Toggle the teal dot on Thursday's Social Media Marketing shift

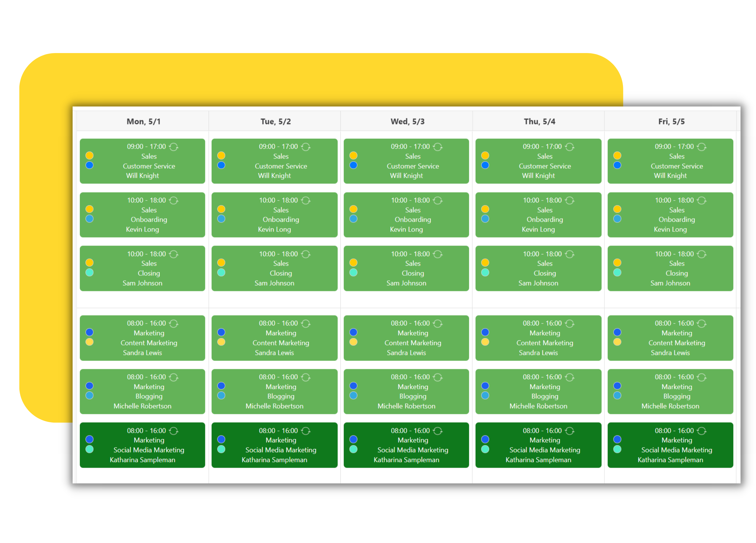[x=485, y=449]
